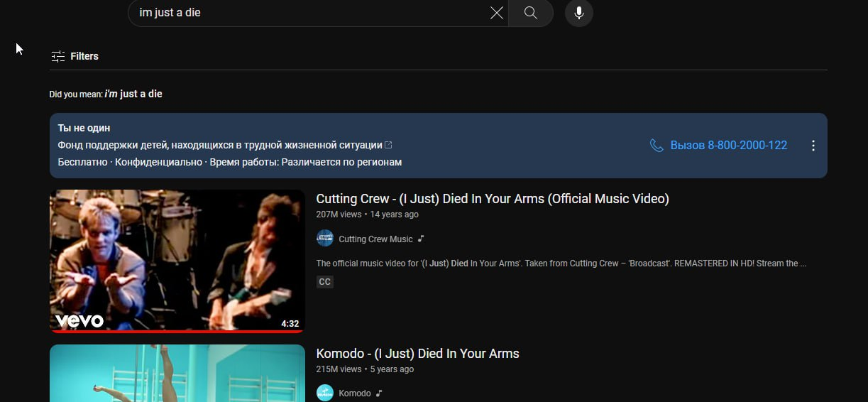This screenshot has height=402, width=868.
Task: Play the Cutting Crew Vevo video thumbnail
Action: point(177,259)
